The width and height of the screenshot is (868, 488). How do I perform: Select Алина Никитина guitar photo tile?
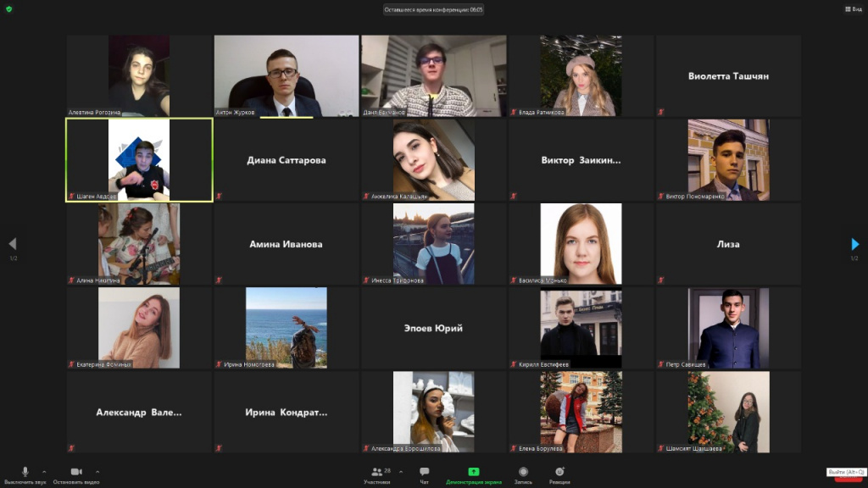tap(139, 244)
